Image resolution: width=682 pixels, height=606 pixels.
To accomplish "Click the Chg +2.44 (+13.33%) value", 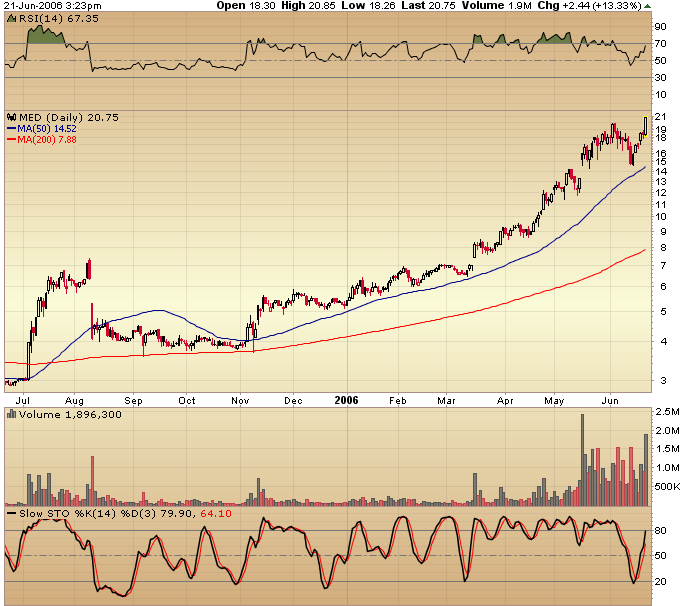I will tap(589, 6).
